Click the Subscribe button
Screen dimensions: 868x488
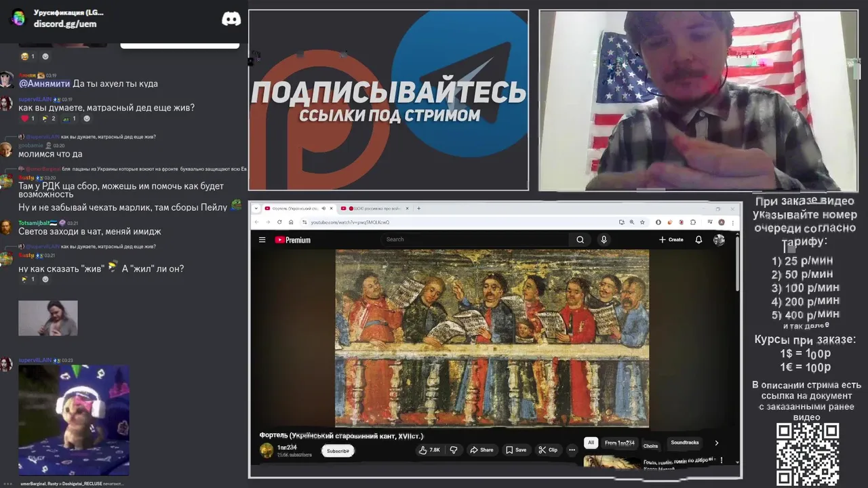click(x=338, y=451)
